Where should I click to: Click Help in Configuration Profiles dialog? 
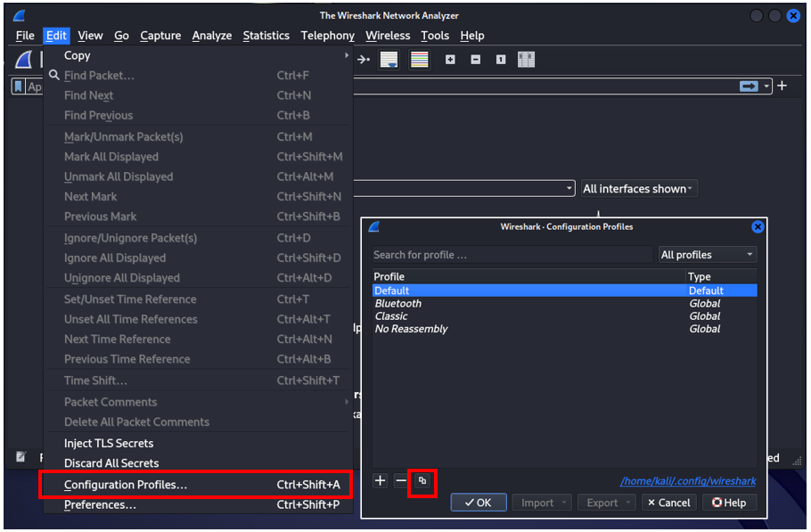click(x=729, y=503)
